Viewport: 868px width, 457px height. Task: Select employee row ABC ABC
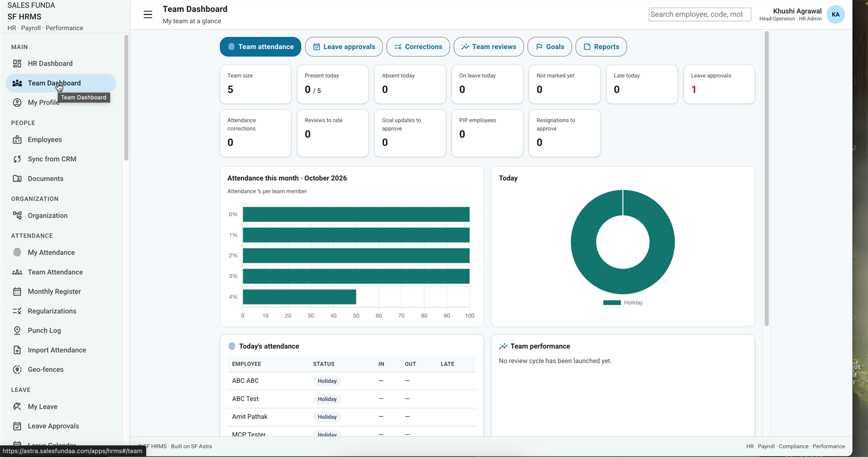pyautogui.click(x=352, y=381)
